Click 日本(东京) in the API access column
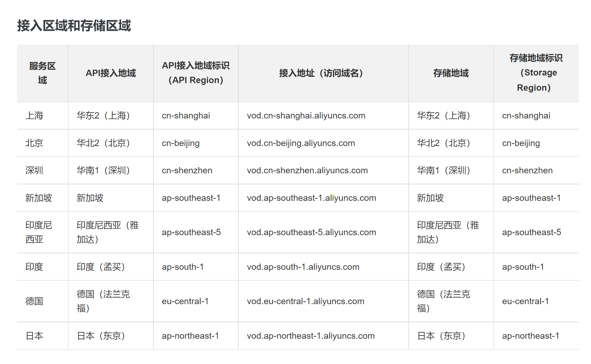Screen dimensions: 591x364 pos(101,336)
